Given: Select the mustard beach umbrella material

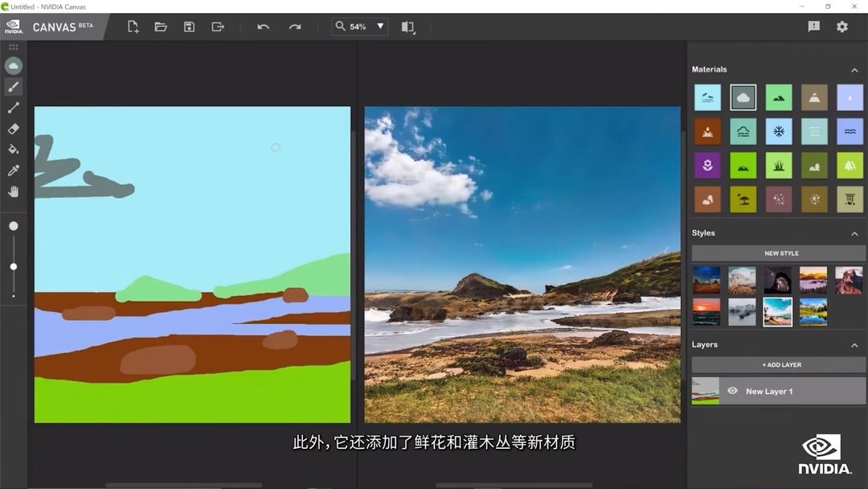Looking at the screenshot, I should 743,199.
